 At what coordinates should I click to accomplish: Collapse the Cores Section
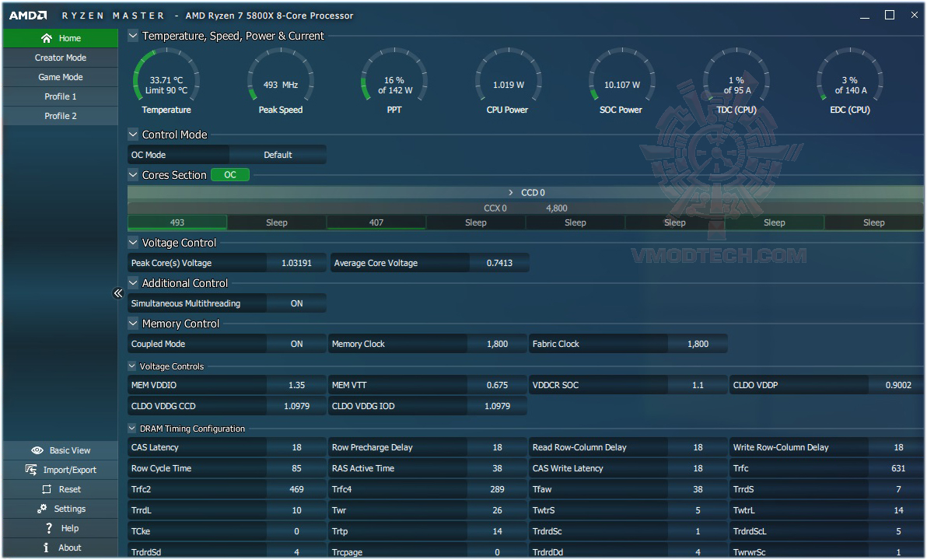pos(133,175)
